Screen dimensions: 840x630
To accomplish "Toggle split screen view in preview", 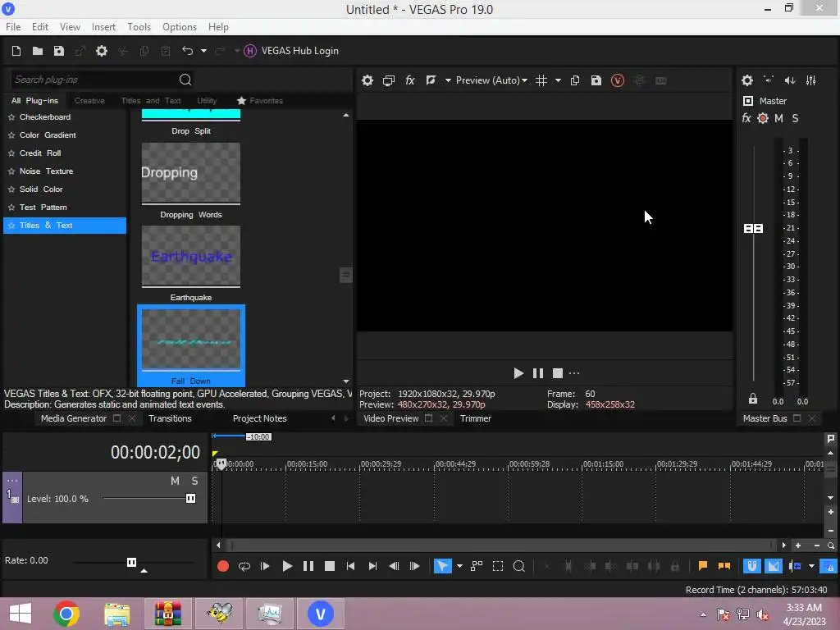I will click(431, 80).
